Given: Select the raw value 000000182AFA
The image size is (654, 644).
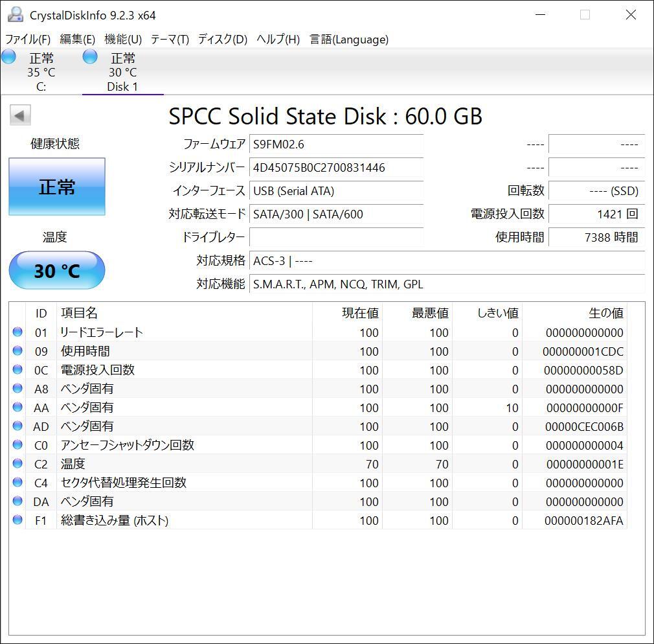Looking at the screenshot, I should [584, 520].
